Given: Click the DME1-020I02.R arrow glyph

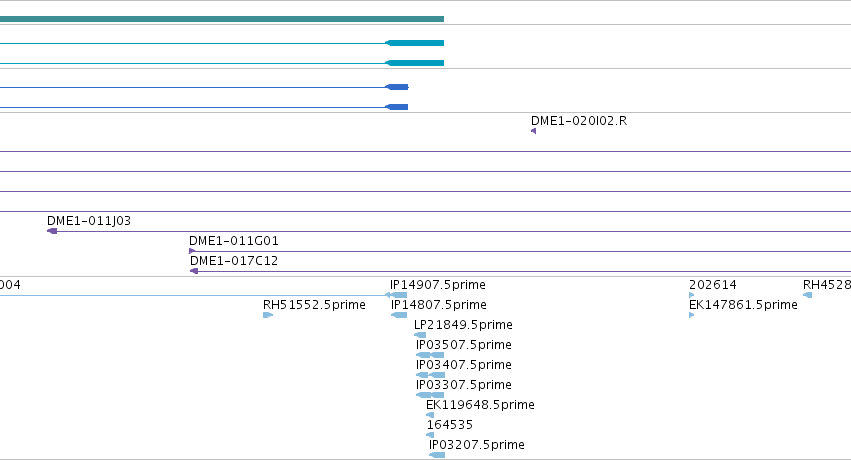Looking at the screenshot, I should click(534, 131).
